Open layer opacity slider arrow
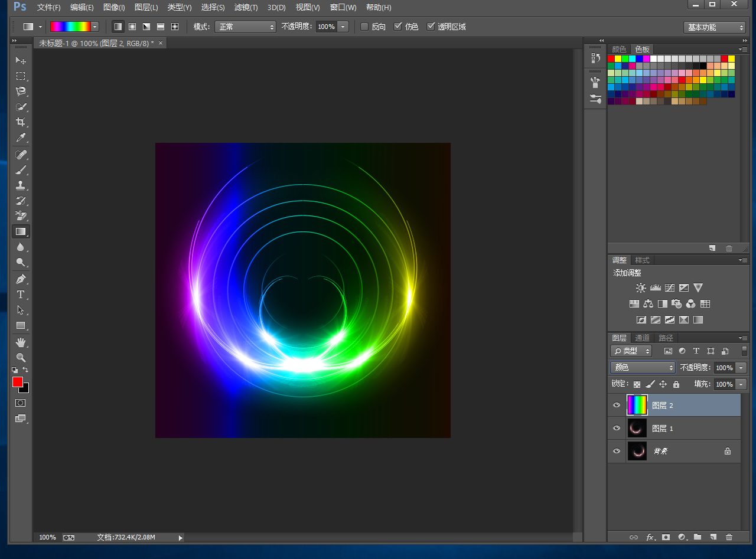Viewport: 756px width, 559px height. click(x=741, y=368)
